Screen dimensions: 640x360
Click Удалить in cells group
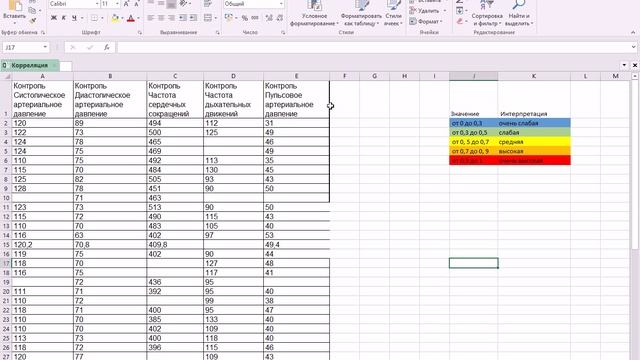(x=428, y=11)
